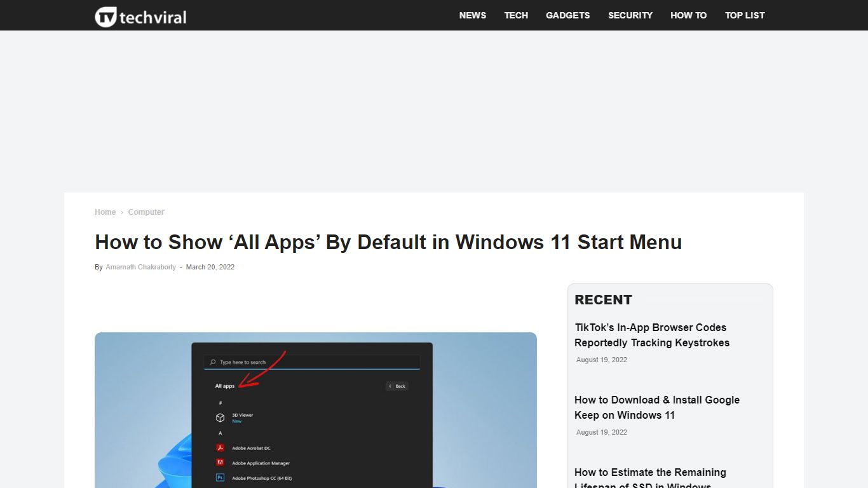Open the featured Start Menu article image
Image resolution: width=868 pixels, height=488 pixels.
(x=316, y=410)
